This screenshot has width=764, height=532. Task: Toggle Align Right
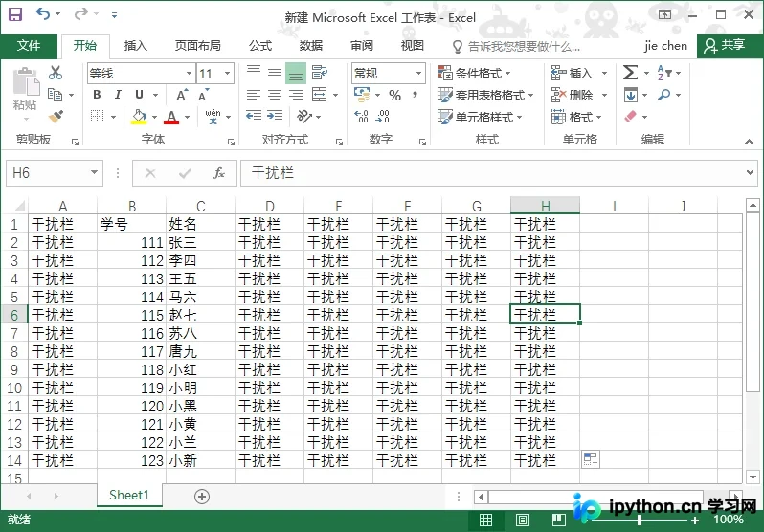[x=296, y=95]
